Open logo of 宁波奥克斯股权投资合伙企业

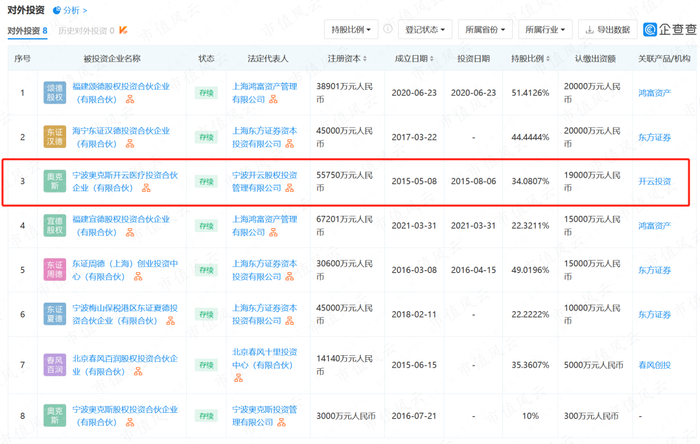55,415
